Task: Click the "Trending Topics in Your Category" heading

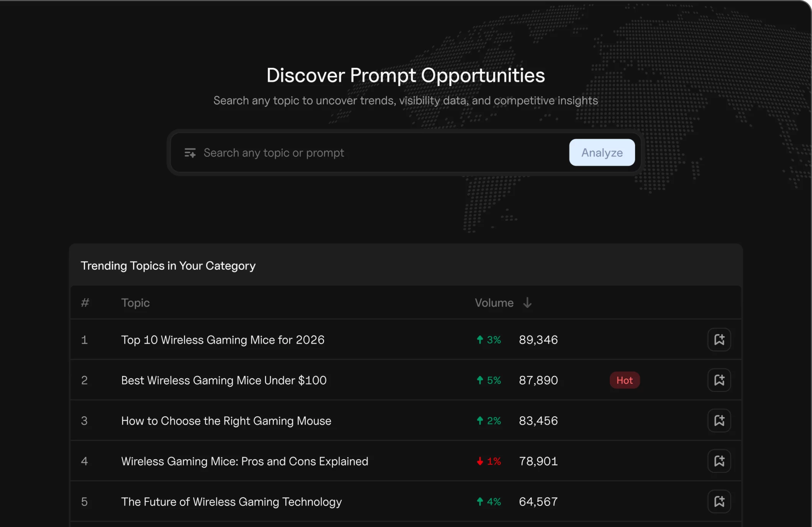Action: click(168, 266)
